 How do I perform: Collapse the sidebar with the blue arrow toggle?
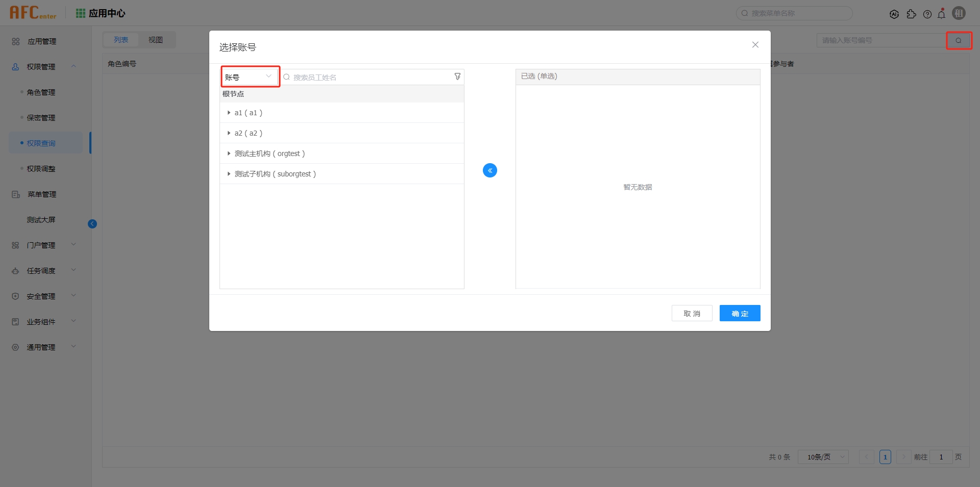tap(92, 223)
